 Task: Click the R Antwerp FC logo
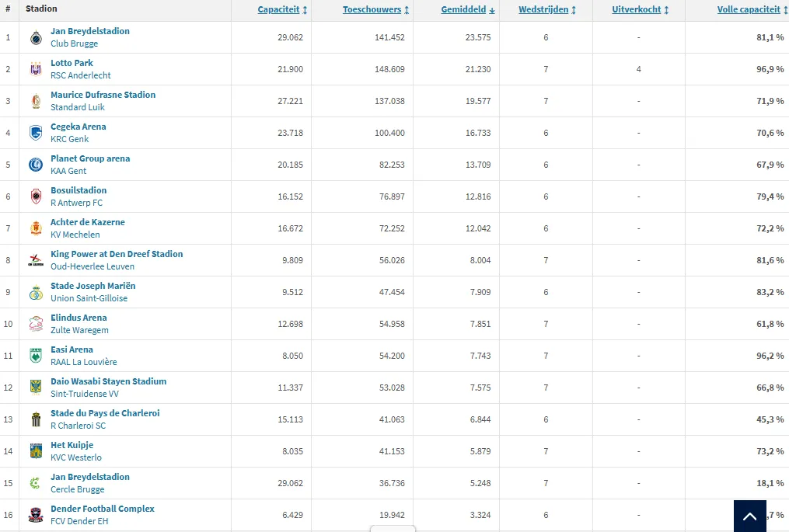coord(35,196)
